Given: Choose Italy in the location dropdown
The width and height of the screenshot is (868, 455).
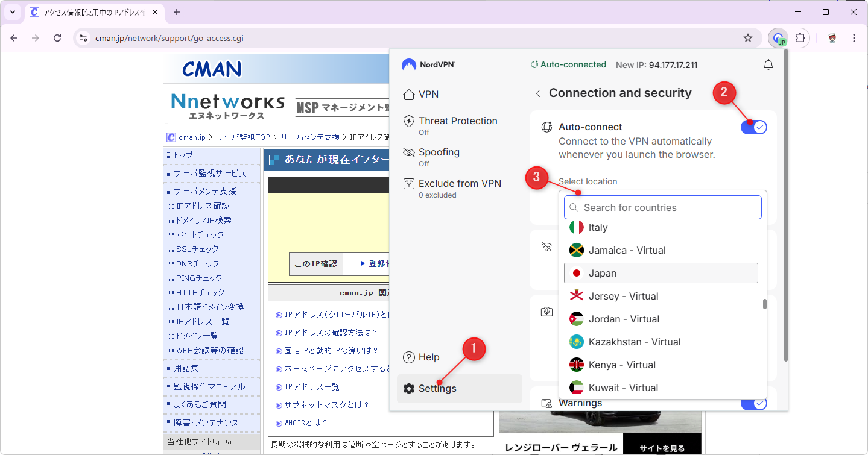Looking at the screenshot, I should pos(598,228).
